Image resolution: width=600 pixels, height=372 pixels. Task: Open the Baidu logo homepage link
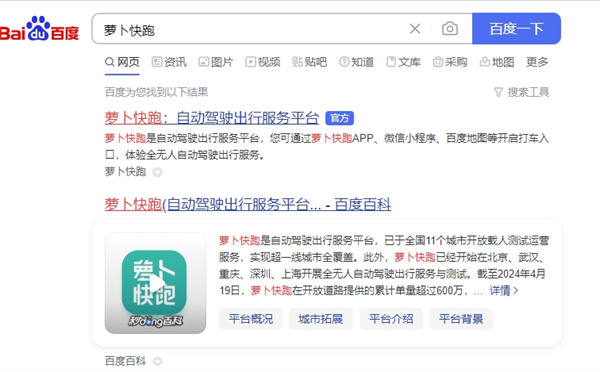39,29
